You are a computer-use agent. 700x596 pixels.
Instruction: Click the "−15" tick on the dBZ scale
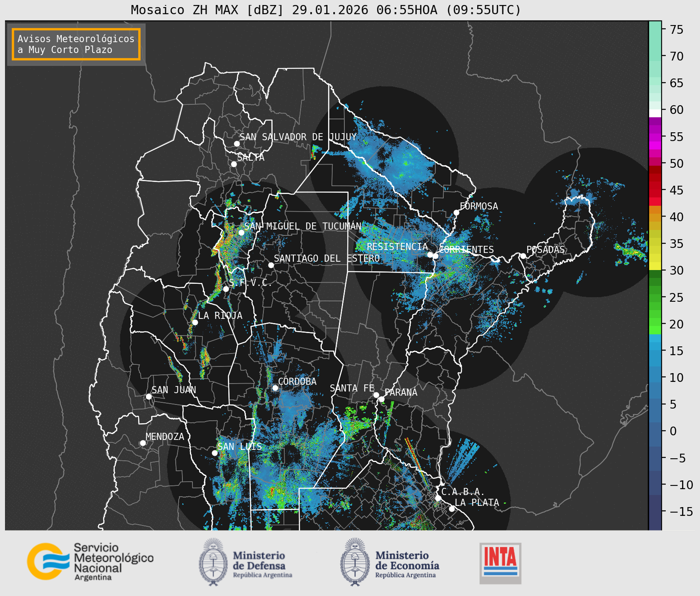(681, 511)
